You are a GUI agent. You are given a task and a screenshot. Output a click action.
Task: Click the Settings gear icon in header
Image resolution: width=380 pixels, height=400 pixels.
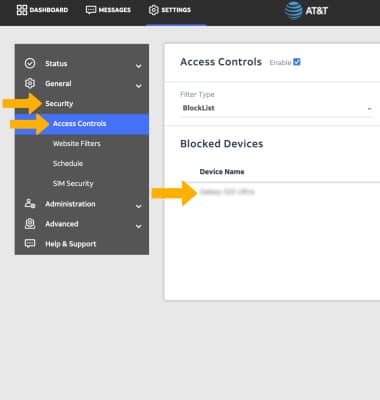click(x=153, y=10)
